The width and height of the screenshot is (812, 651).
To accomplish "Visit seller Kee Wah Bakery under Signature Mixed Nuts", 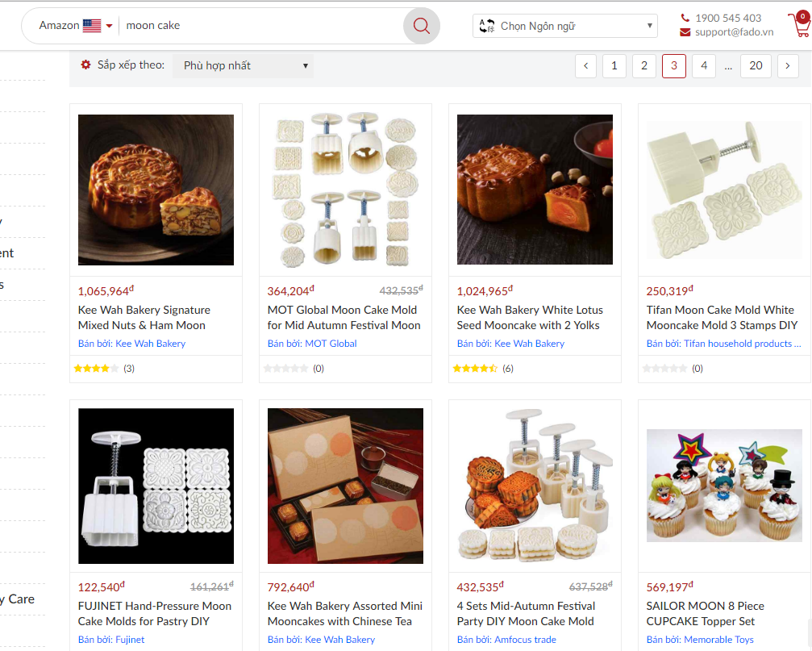I will coord(131,344).
